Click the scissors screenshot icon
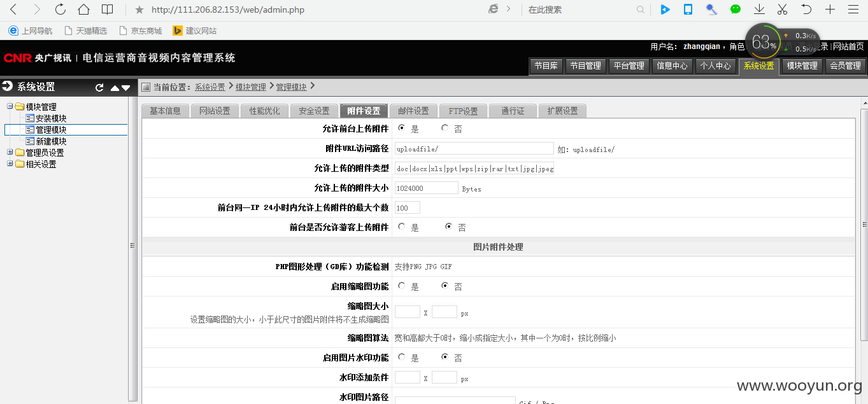The image size is (868, 404). click(783, 10)
